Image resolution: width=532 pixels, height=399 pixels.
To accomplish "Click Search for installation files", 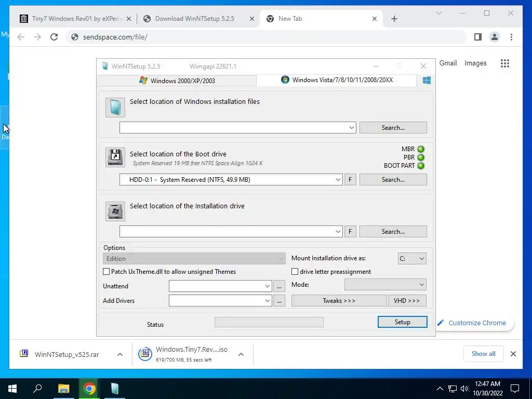I will coord(393,128).
